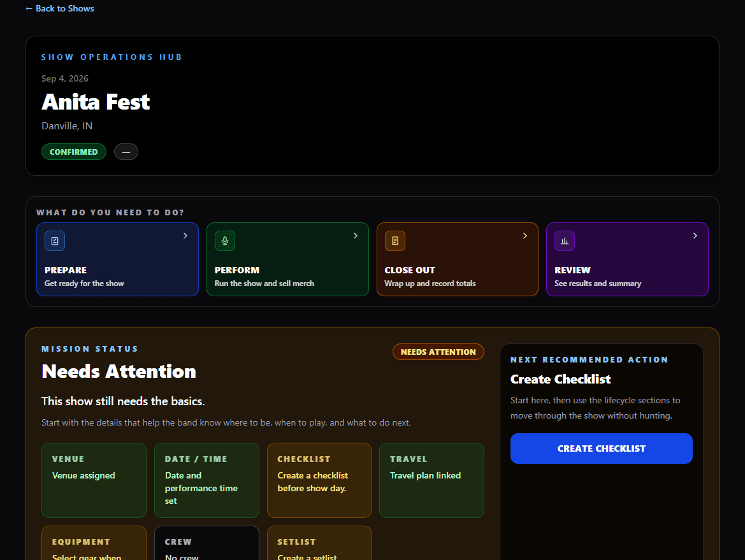The height and width of the screenshot is (560, 745).
Task: Open the Perform section label
Action: point(237,269)
